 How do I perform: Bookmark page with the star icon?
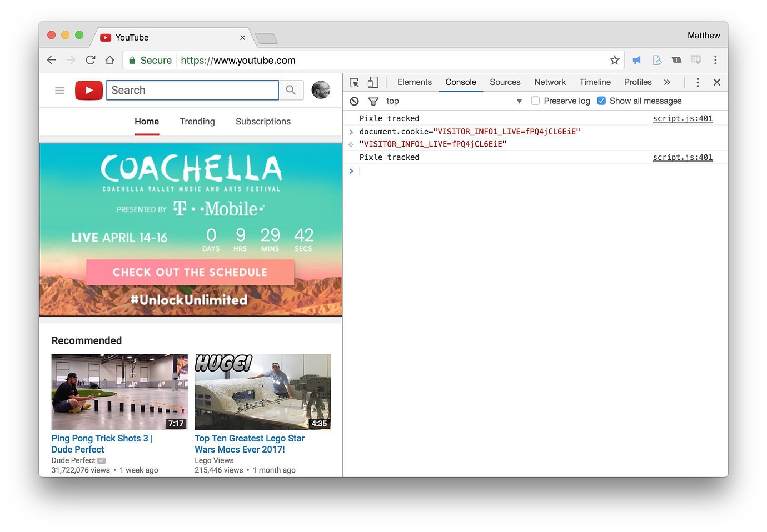tap(614, 60)
